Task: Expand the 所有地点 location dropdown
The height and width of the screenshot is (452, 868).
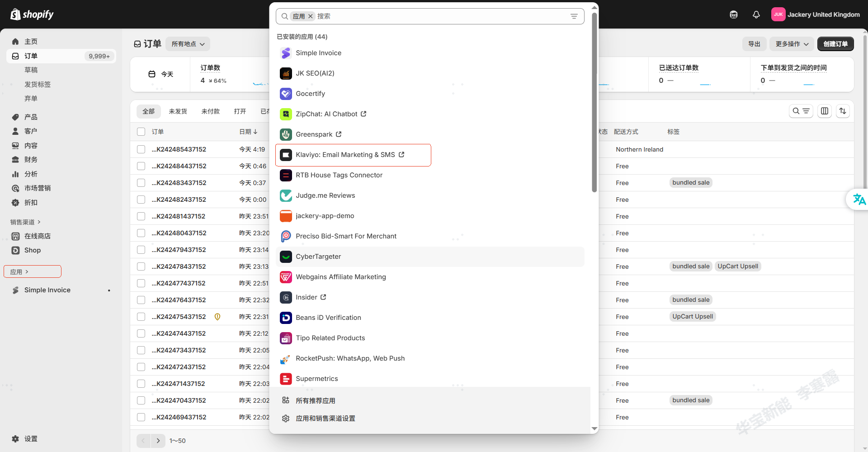Action: click(188, 44)
